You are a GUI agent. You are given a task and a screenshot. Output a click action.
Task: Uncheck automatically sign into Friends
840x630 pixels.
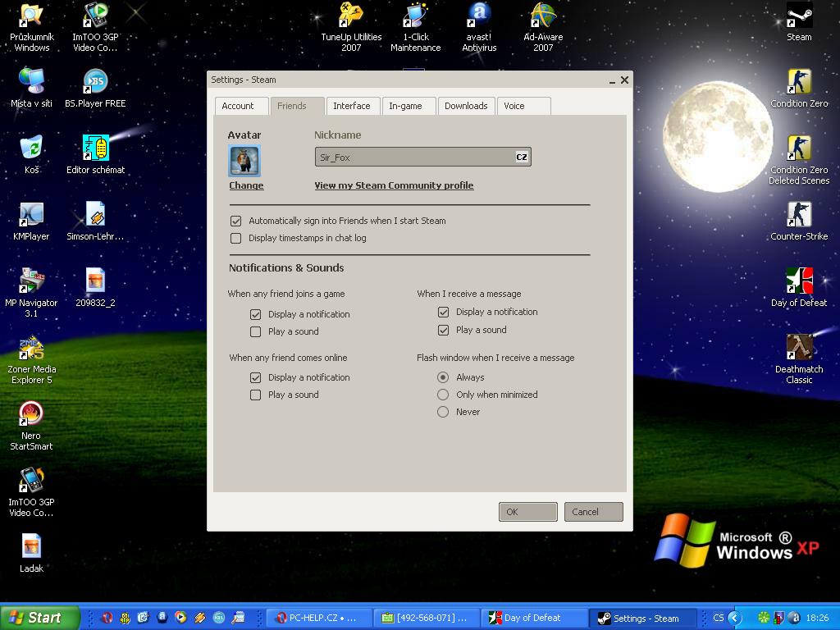pos(235,221)
